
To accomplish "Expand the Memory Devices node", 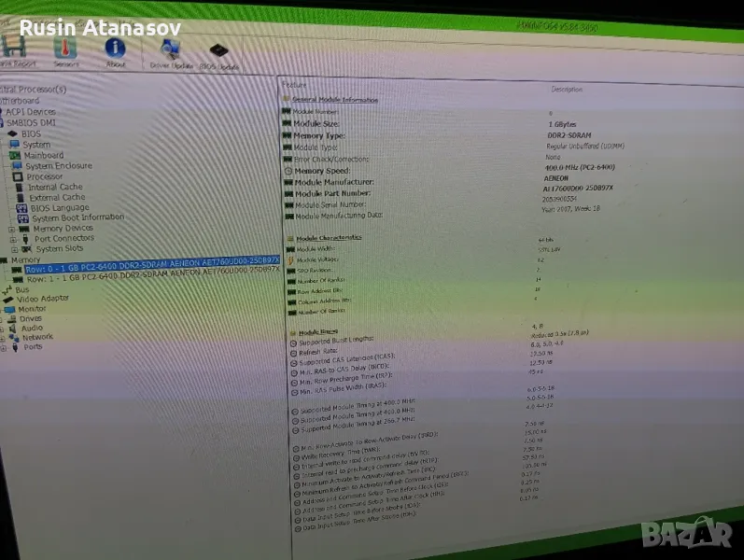I will point(12,229).
